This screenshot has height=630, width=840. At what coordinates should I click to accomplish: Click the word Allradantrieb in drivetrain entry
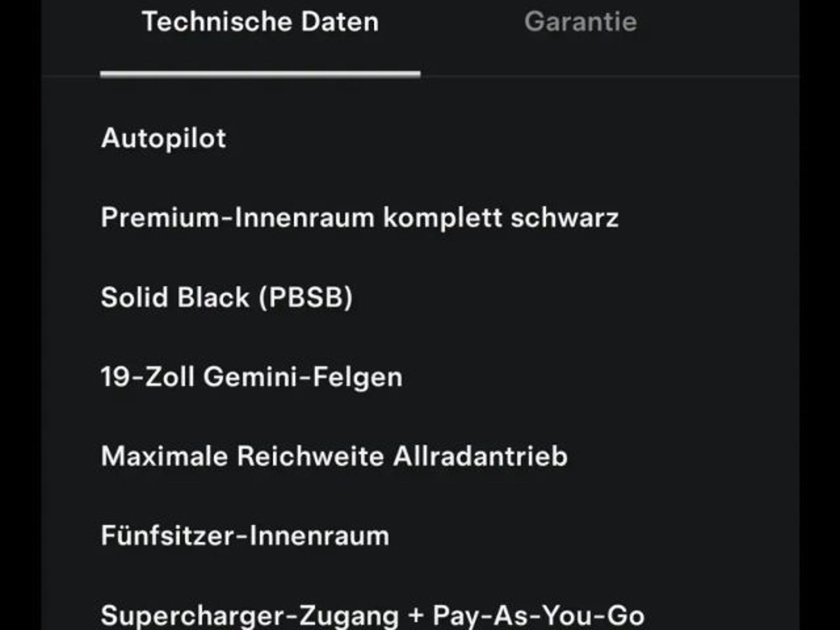[x=480, y=456]
